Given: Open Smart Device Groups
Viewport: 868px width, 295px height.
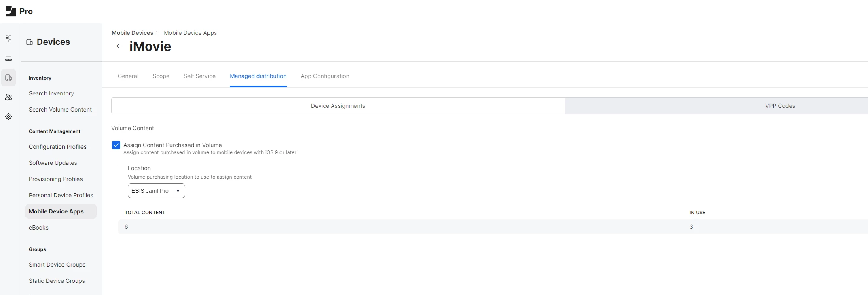Looking at the screenshot, I should 57,265.
